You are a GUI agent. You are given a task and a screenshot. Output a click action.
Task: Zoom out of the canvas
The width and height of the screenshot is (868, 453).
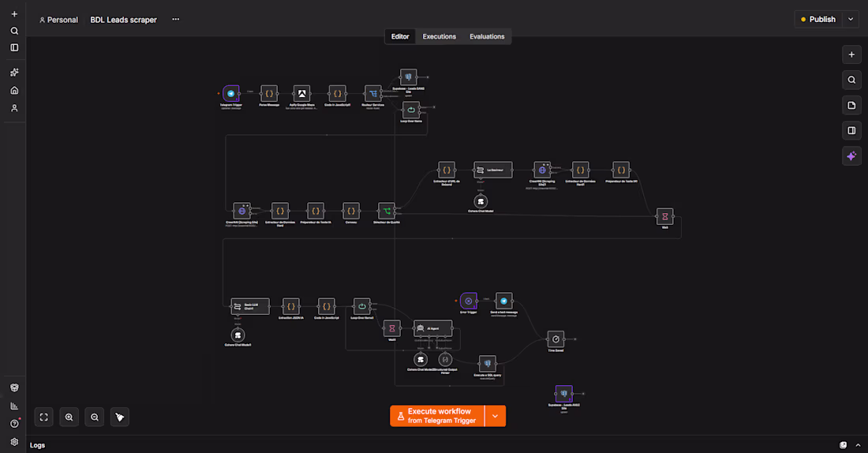pos(95,417)
